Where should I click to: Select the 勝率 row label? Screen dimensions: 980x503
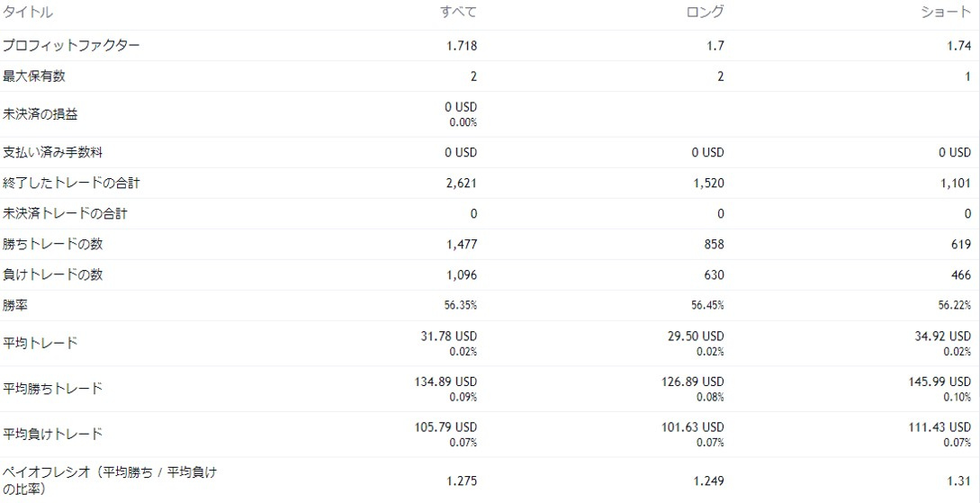[x=15, y=306]
